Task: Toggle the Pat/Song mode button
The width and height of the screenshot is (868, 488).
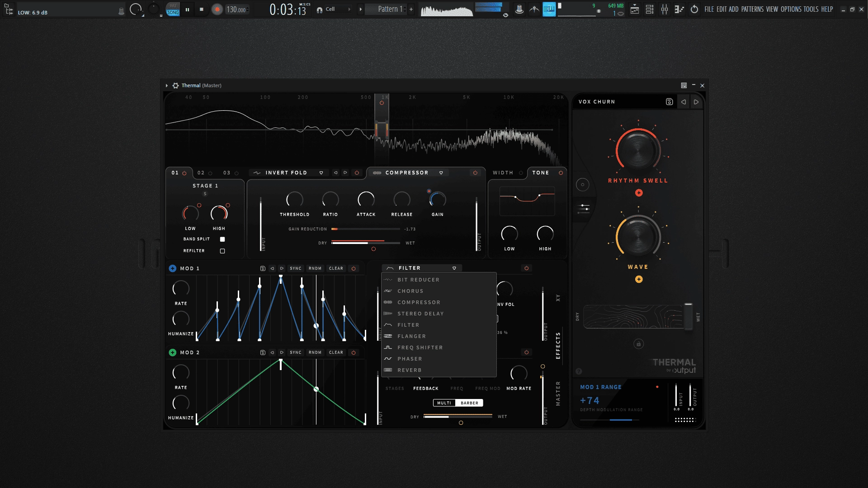Action: [173, 9]
